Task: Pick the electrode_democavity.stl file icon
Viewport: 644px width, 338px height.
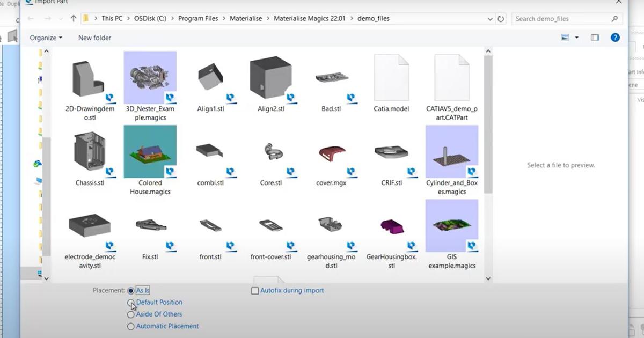Action: tap(90, 227)
